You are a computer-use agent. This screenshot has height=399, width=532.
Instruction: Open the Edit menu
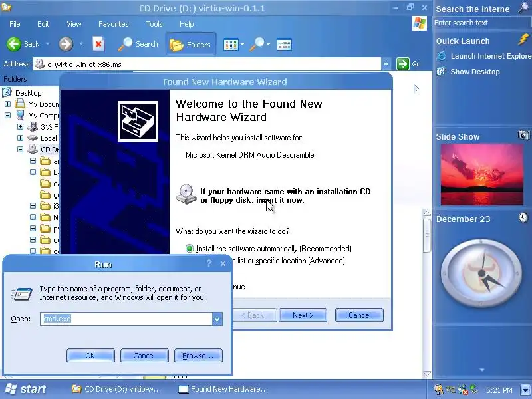pyautogui.click(x=43, y=24)
